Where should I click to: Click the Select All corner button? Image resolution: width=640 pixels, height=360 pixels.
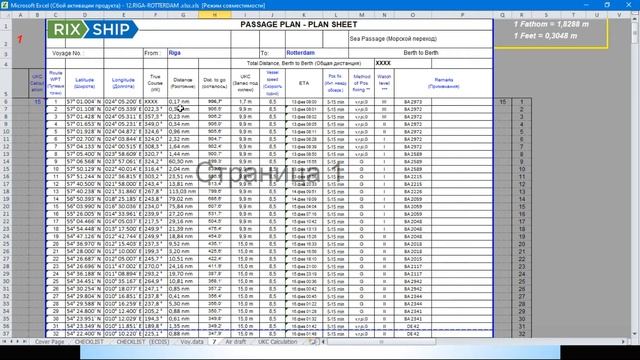[x=6, y=15]
